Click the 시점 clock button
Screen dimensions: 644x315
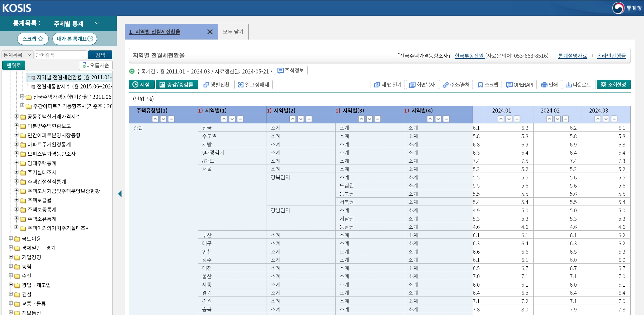tap(141, 85)
